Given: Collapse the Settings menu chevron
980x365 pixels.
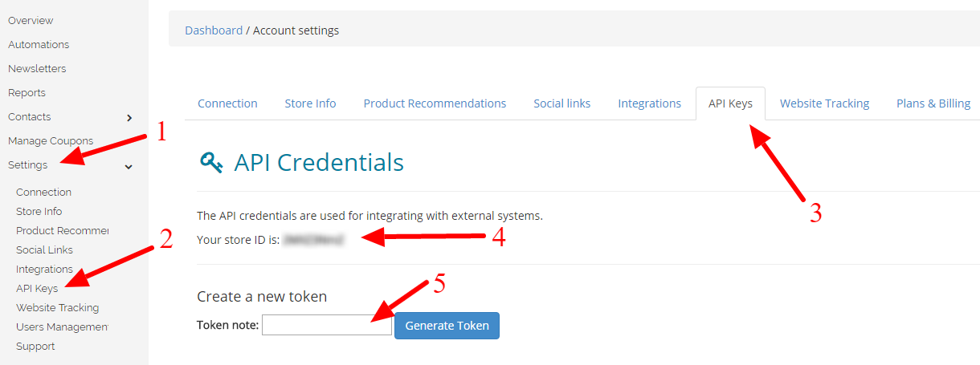Looking at the screenshot, I should click(129, 166).
